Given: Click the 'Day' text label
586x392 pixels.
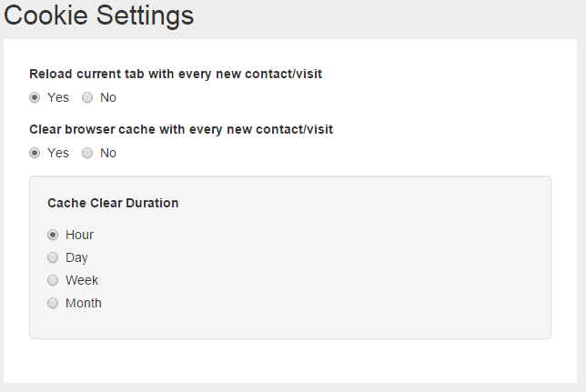Looking at the screenshot, I should pos(76,257).
